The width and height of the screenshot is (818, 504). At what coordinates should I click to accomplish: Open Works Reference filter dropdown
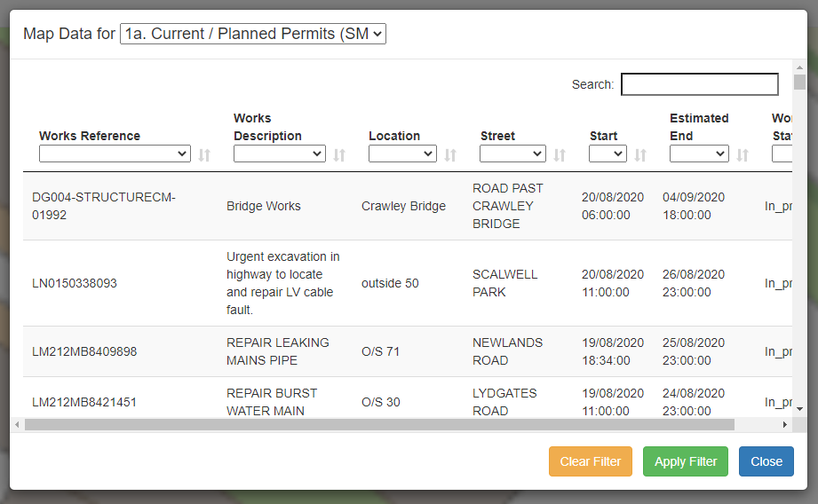coord(115,154)
